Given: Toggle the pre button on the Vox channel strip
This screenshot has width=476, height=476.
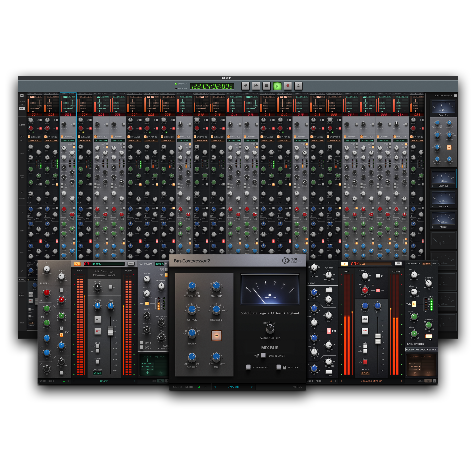Looking at the screenshot, I should pyautogui.click(x=378, y=290).
